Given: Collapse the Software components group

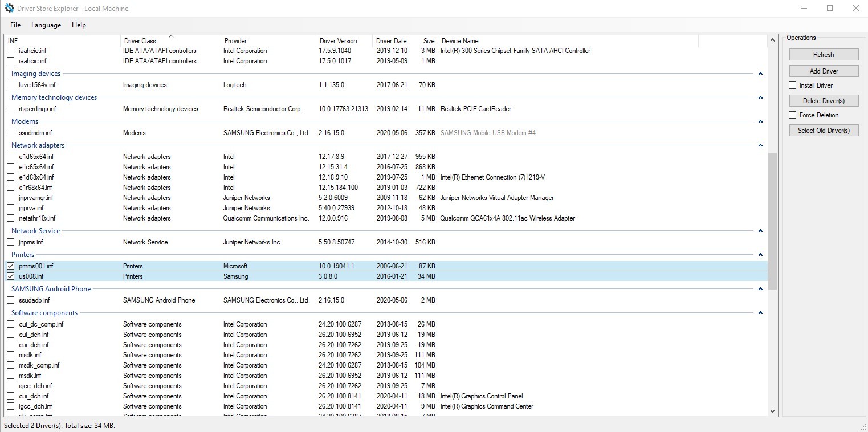Looking at the screenshot, I should [760, 312].
